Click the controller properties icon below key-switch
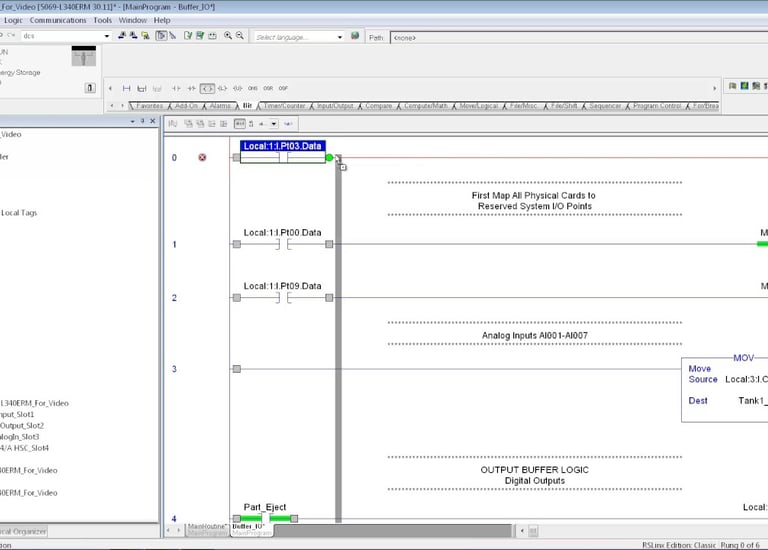 90,88
